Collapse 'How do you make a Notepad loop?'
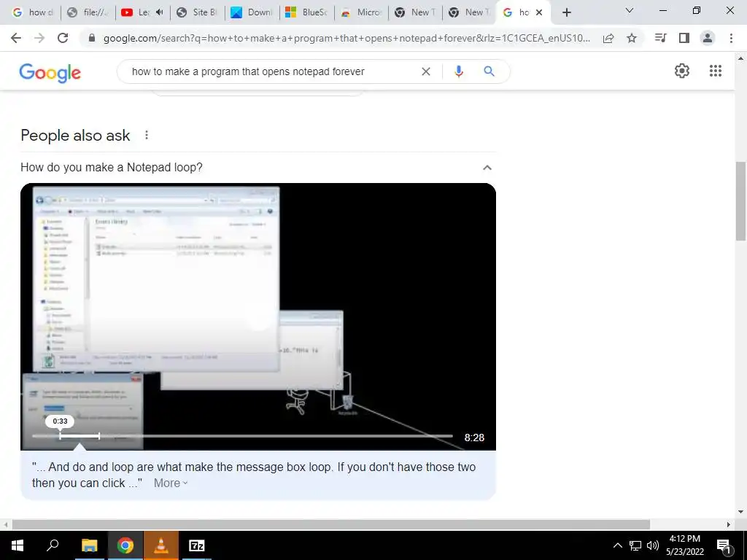The image size is (747, 560). click(x=487, y=168)
